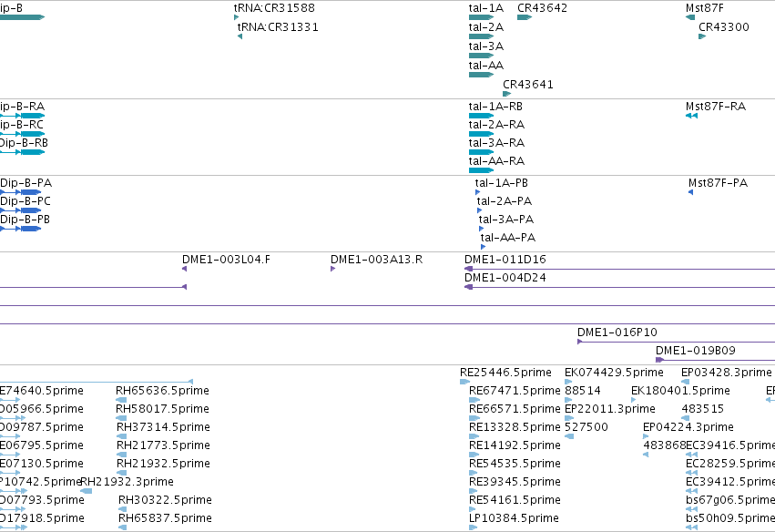The image size is (775, 532).
Task: Select transcript tal-2A-RA
Action: pyautogui.click(x=496, y=125)
